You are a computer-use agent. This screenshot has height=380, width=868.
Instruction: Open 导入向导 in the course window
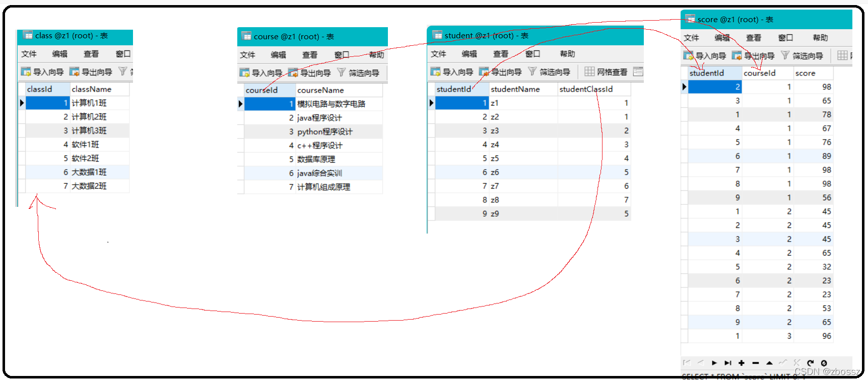(261, 73)
